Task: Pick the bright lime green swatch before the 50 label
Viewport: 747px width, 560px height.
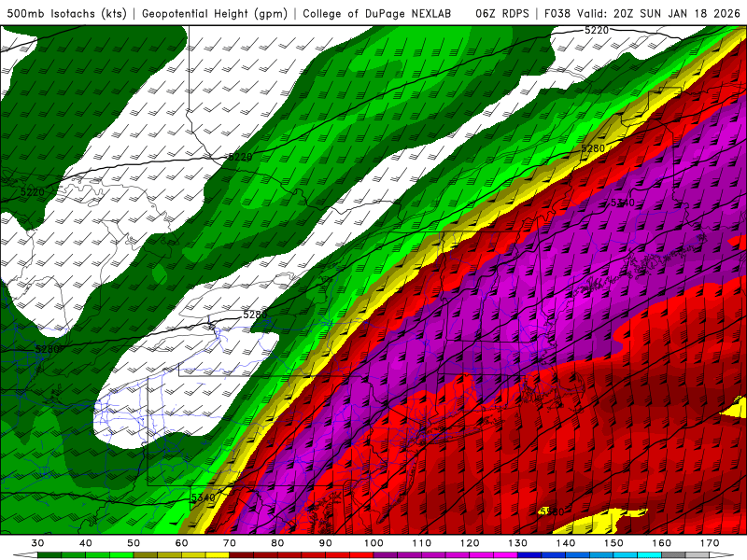Action: (121, 555)
